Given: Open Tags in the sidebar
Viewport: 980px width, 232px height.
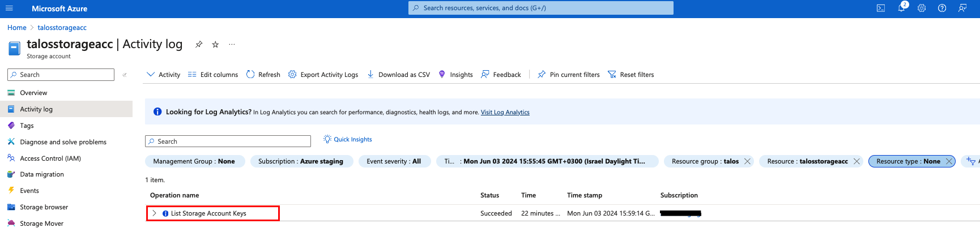Looking at the screenshot, I should tap(66, 126).
